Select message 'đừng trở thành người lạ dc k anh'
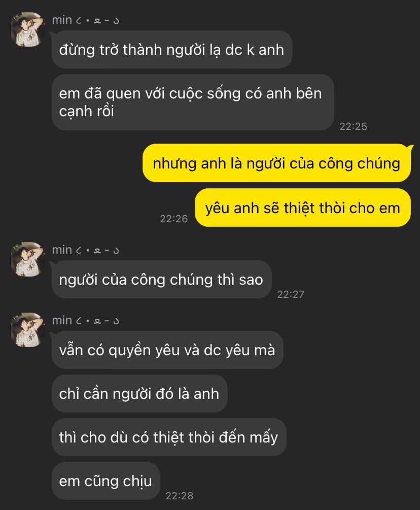Image resolution: width=420 pixels, height=510 pixels. (172, 49)
